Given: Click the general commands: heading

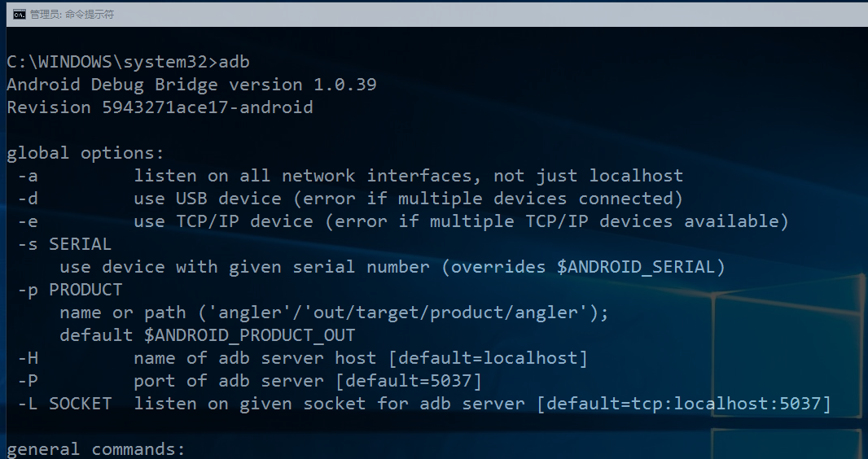Looking at the screenshot, I should point(96,448).
